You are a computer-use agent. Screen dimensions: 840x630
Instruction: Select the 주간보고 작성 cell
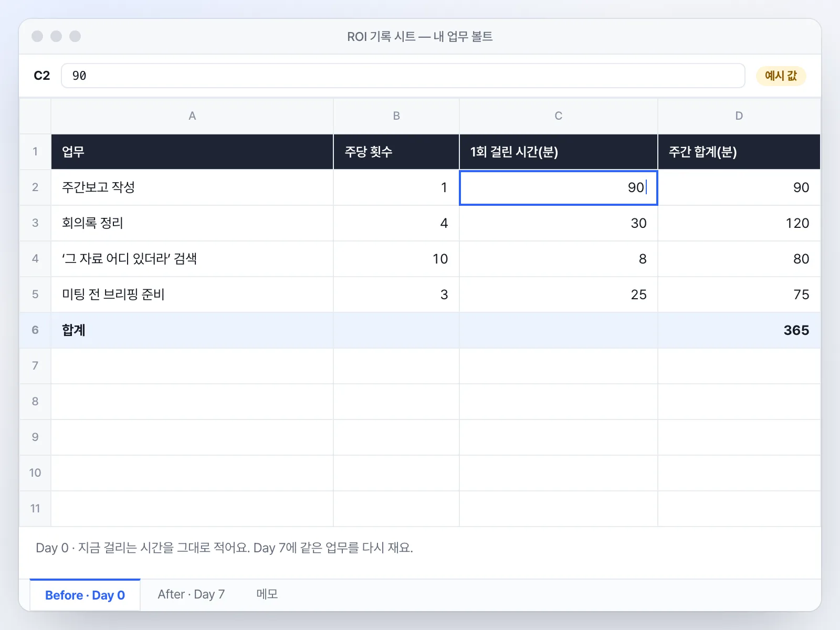(x=192, y=187)
